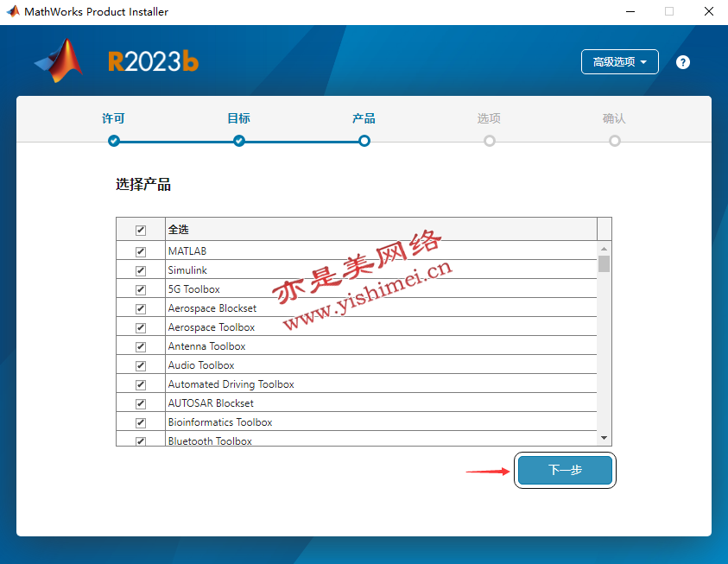Open the 高级选项 dropdown menu
This screenshot has height=564, width=728.
pos(620,62)
